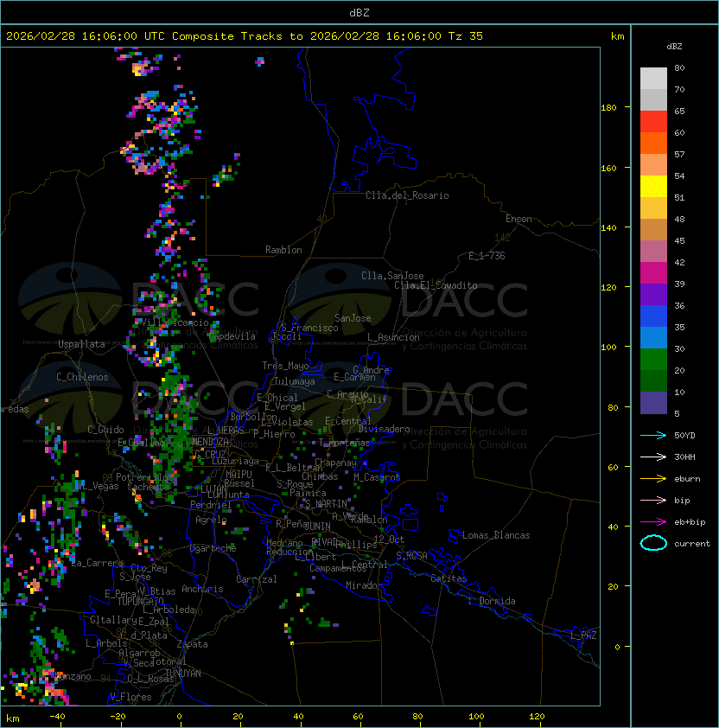Click the 'Catitas' map label
Viewport: 719px width, 728px height.
point(449,578)
